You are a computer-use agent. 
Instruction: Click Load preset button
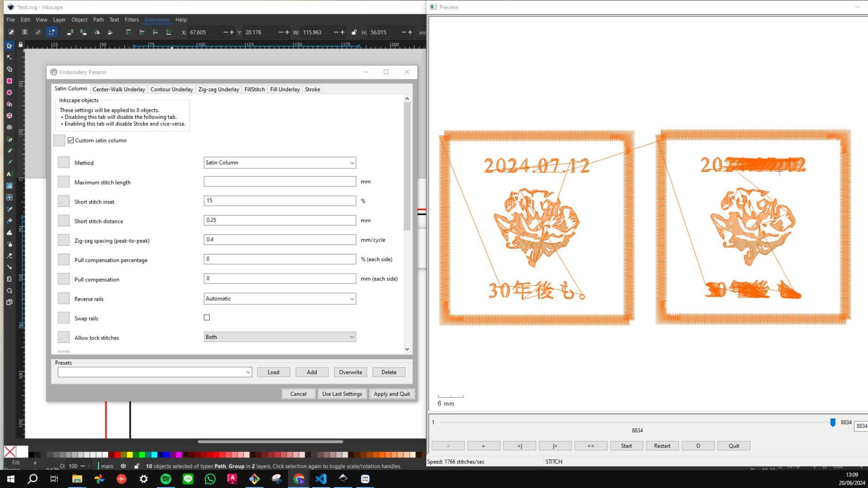click(273, 372)
